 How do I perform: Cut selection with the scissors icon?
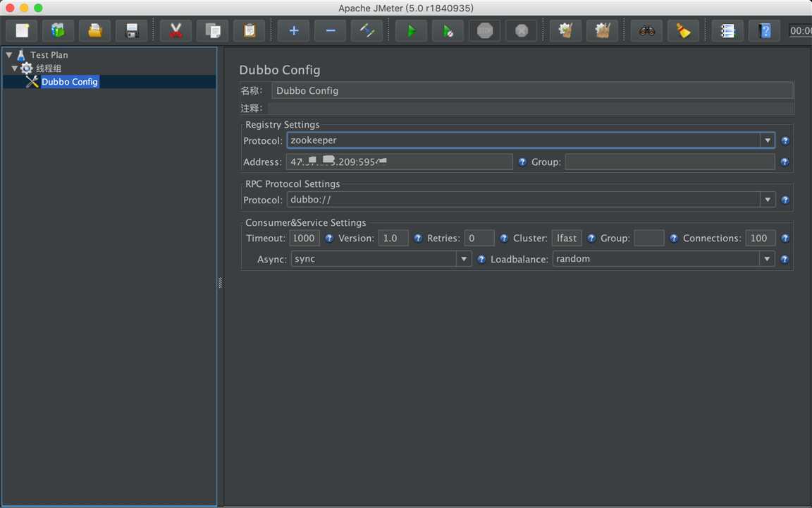(x=176, y=30)
